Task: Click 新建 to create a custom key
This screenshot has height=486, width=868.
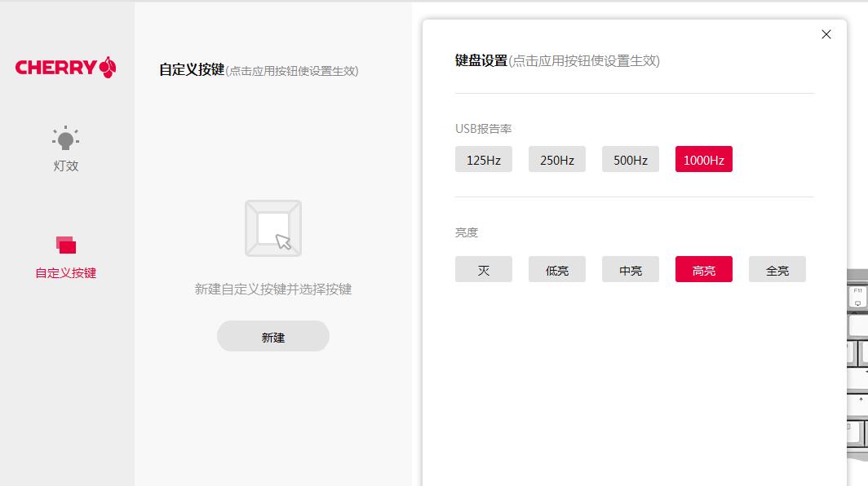Action: pos(273,335)
